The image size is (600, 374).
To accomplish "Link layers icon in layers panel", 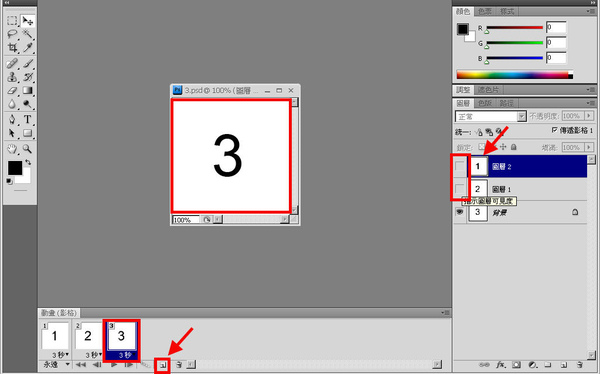I will click(484, 364).
